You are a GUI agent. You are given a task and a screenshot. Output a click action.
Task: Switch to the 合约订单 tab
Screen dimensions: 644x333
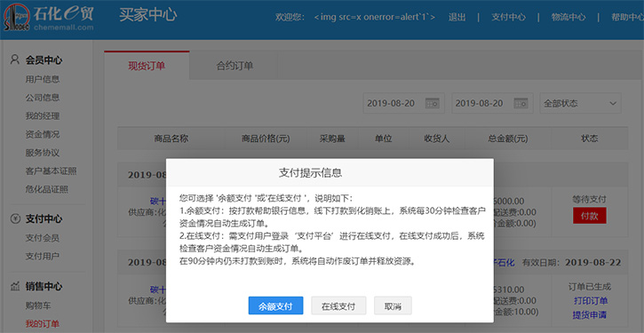[x=235, y=66]
